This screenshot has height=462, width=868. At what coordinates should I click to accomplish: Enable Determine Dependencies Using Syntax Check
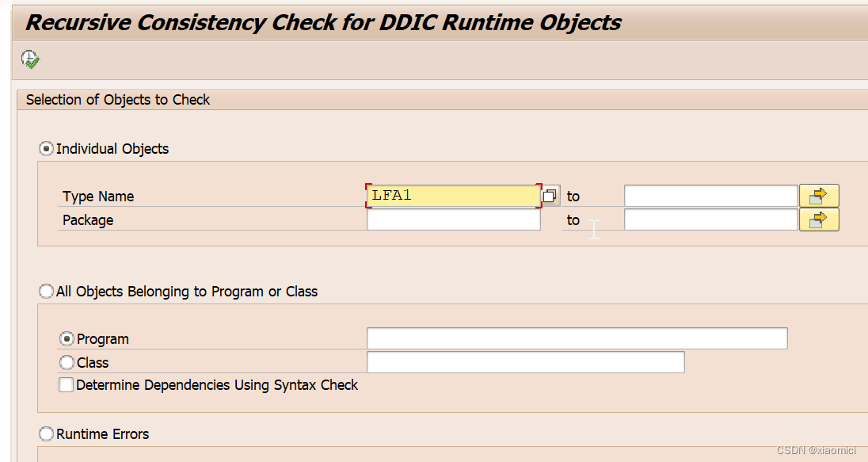pyautogui.click(x=67, y=384)
